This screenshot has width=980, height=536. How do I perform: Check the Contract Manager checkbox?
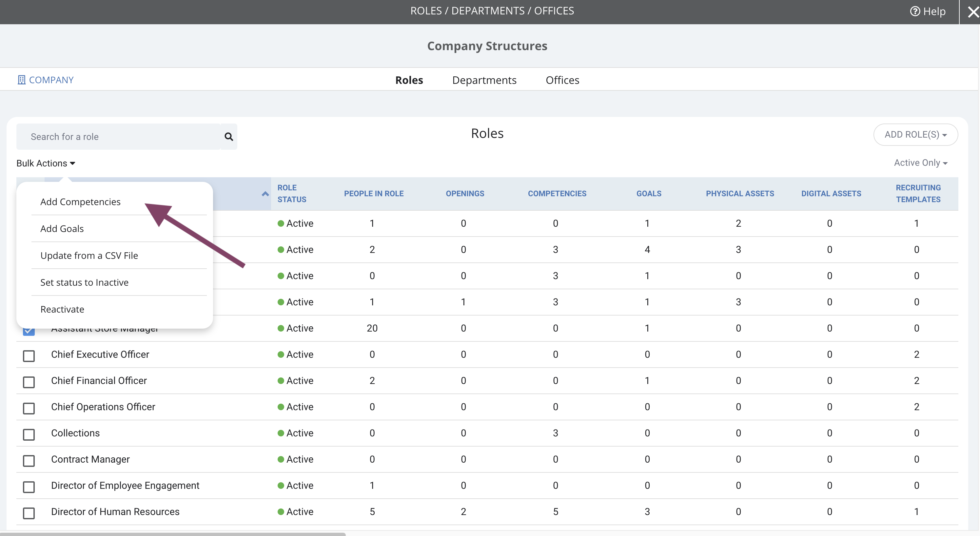[29, 461]
